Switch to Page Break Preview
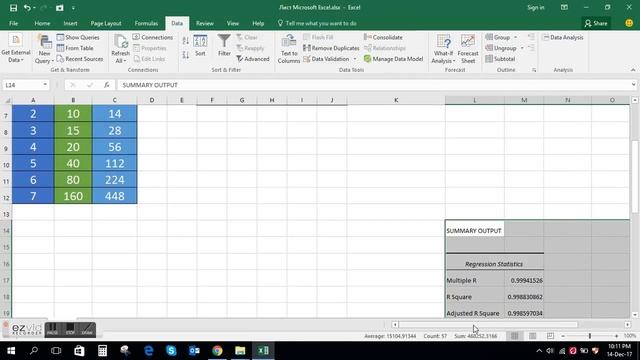640x360 pixels. click(x=550, y=336)
